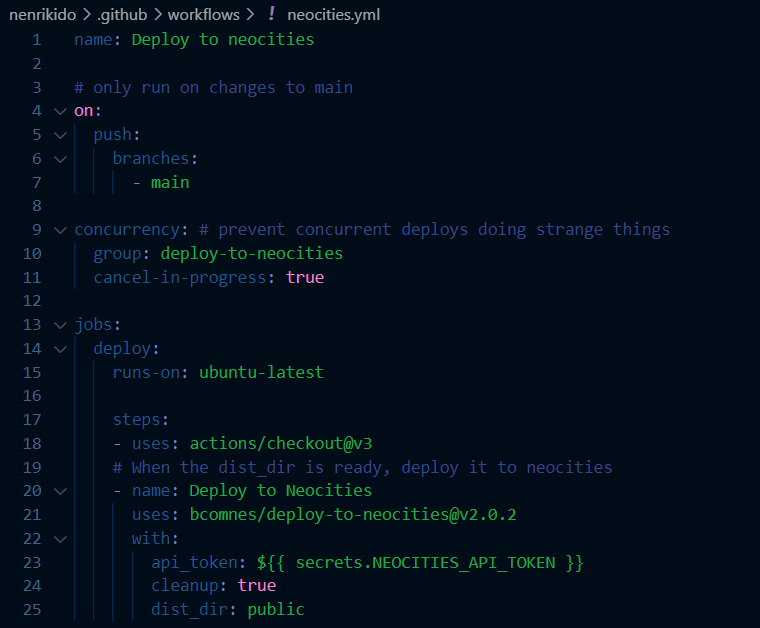Viewport: 760px width, 628px height.
Task: Select the workflows breadcrumb item
Action: point(204,15)
